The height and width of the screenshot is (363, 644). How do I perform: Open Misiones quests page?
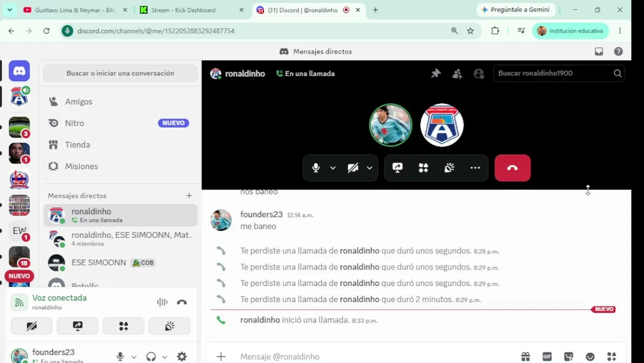tap(120, 166)
